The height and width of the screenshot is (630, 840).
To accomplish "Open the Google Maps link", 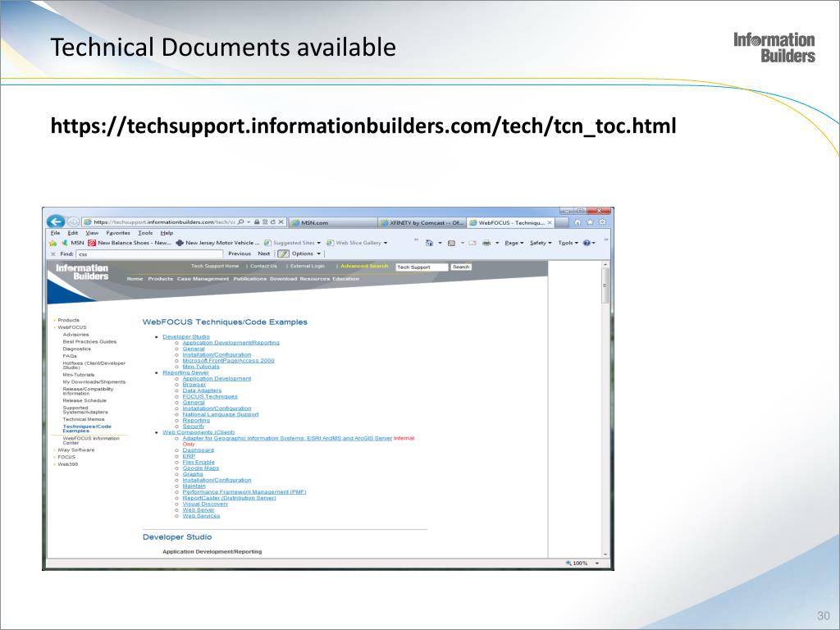I will (x=201, y=468).
